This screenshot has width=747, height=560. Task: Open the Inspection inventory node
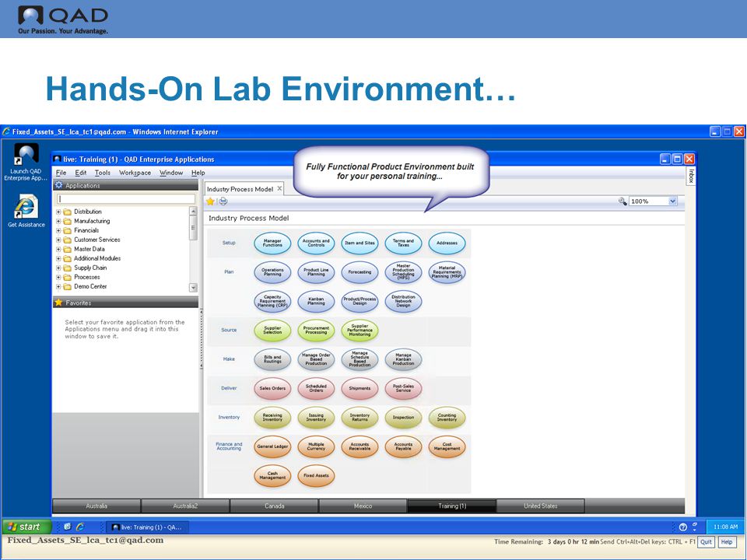[403, 418]
